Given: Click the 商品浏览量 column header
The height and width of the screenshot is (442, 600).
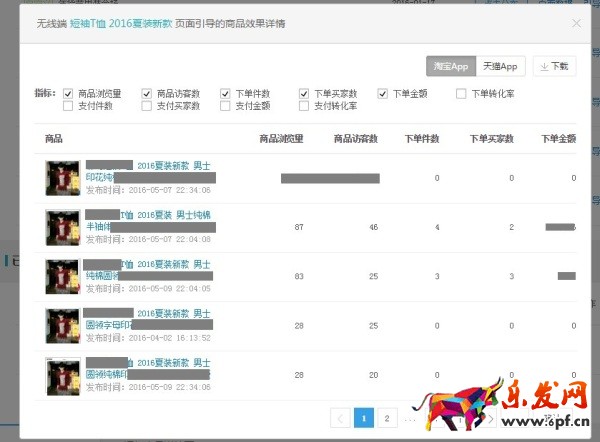Looking at the screenshot, I should (x=281, y=139).
